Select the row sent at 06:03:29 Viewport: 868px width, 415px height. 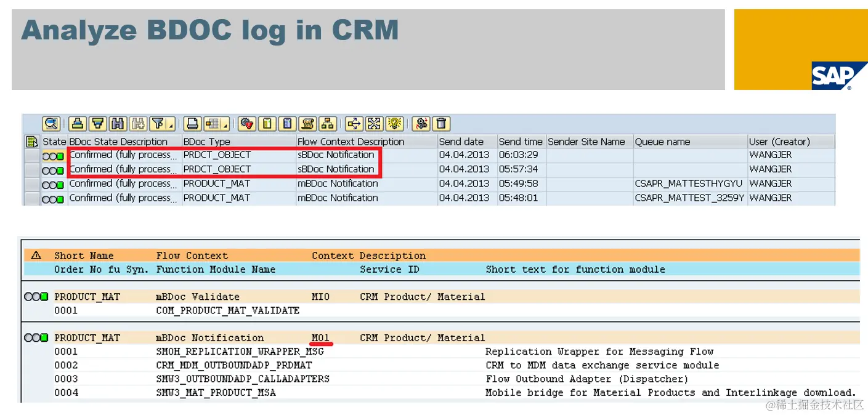[x=32, y=156]
